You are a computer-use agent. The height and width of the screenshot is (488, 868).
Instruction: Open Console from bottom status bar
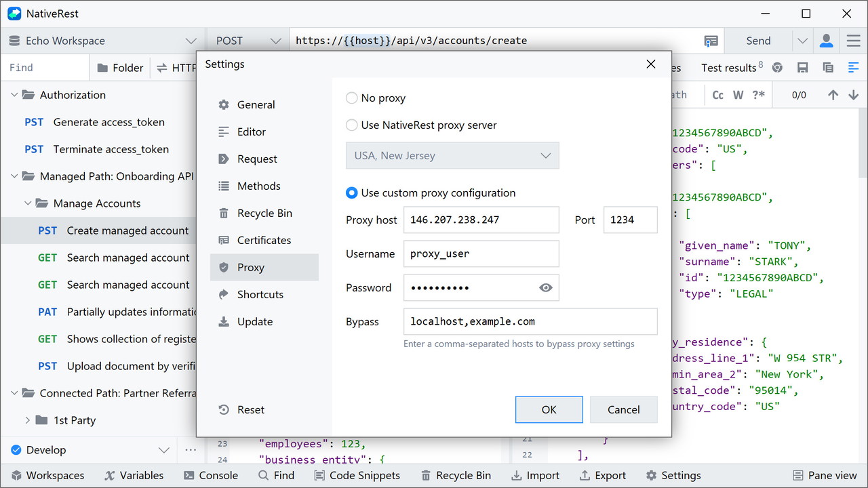tap(210, 475)
